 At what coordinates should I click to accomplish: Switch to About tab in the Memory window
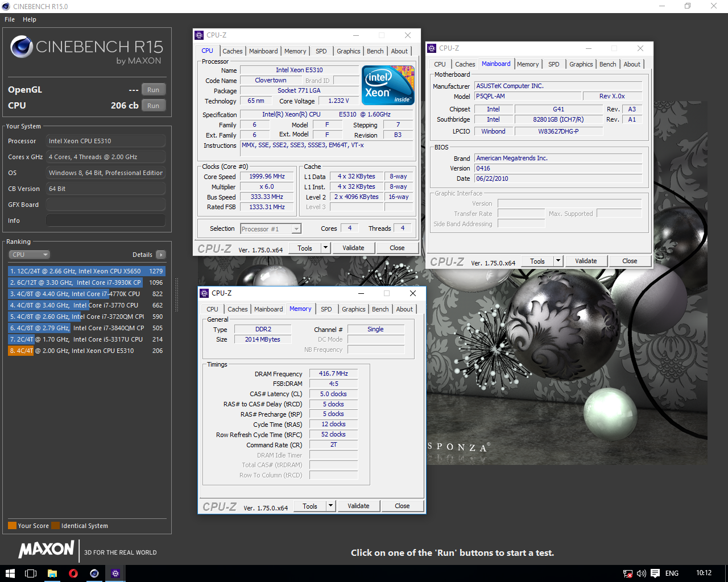coord(404,309)
